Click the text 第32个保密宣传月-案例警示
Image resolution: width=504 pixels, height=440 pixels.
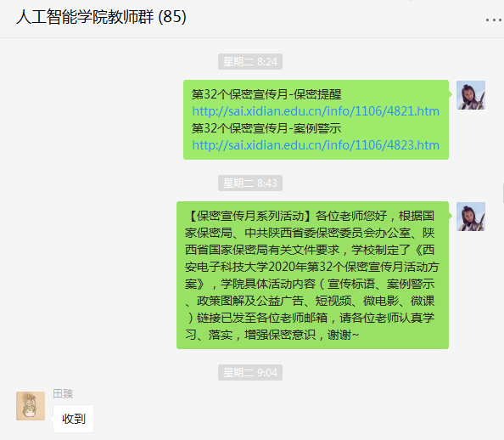pyautogui.click(x=266, y=128)
